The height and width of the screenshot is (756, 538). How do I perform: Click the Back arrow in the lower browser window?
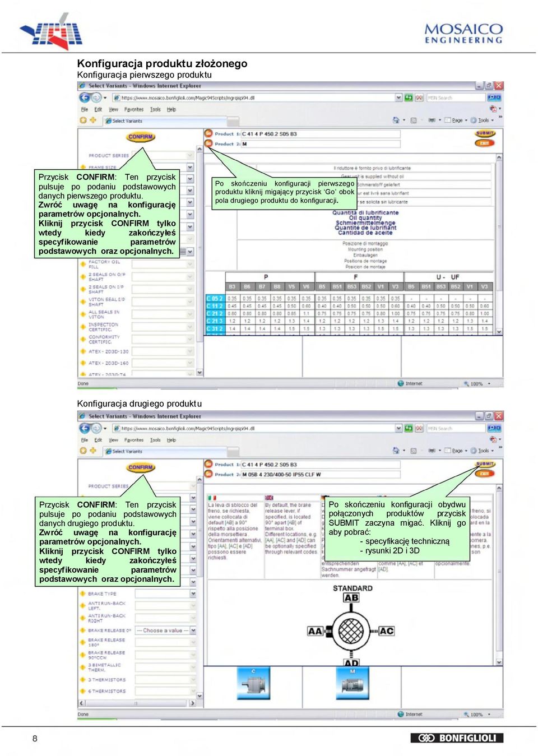(x=85, y=428)
